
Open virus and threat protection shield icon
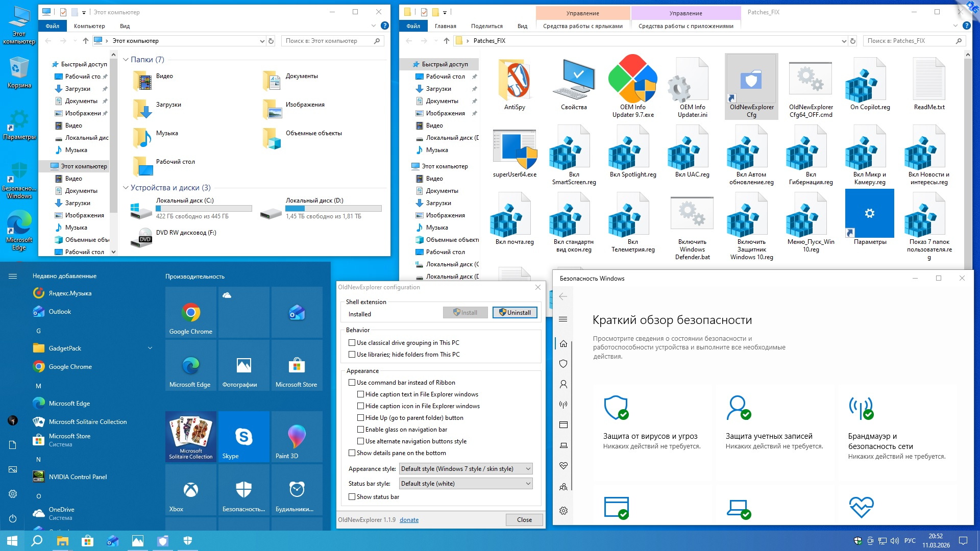point(616,408)
